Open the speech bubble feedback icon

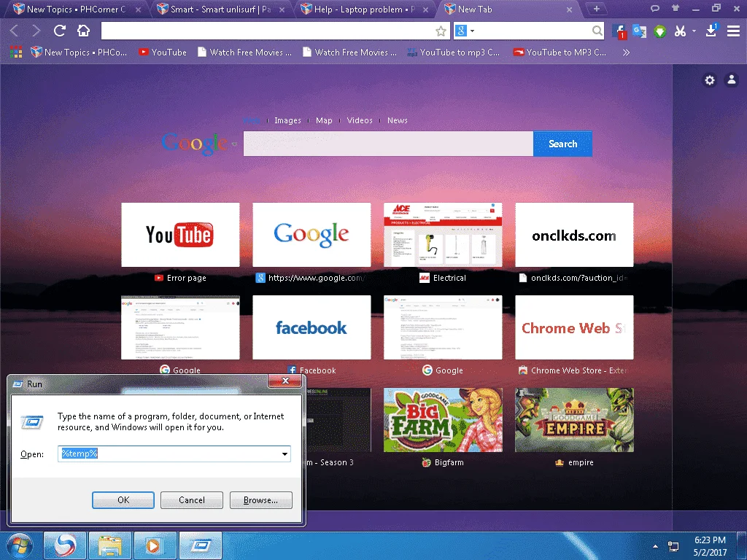(x=655, y=8)
